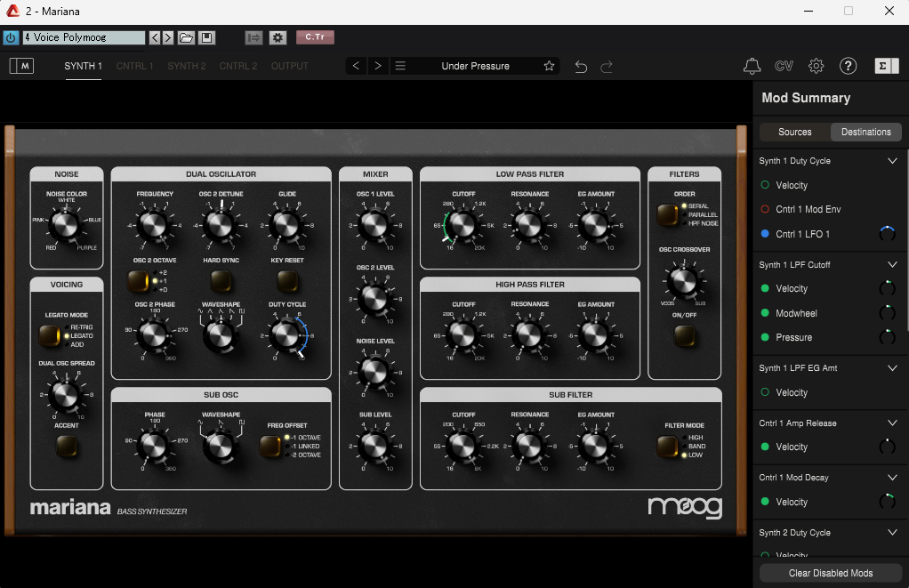Click the floppy disk save icon
Viewport: 909px width, 588px height.
pos(207,37)
